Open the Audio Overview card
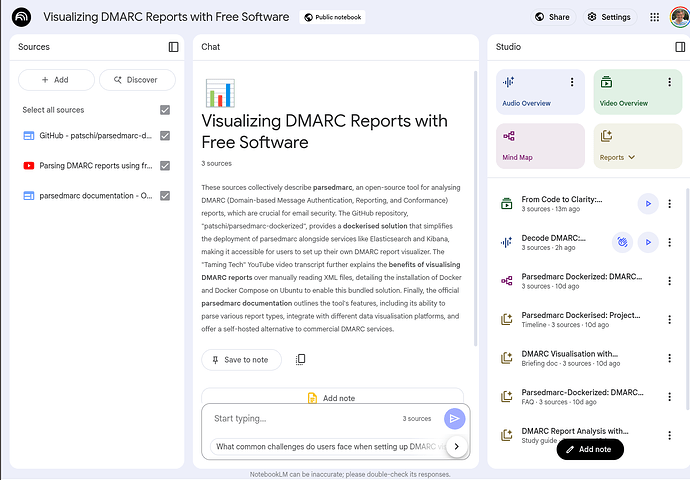Screen dimensions: 690x480 click(540, 92)
